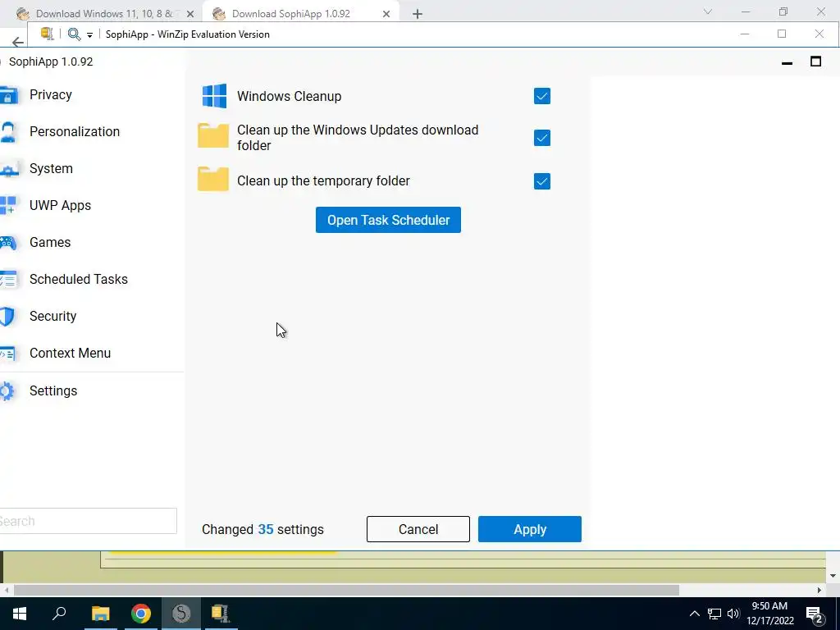Screen dimensions: 840x630
Task: Switch to Chrome in the taskbar
Action: [x=141, y=614]
